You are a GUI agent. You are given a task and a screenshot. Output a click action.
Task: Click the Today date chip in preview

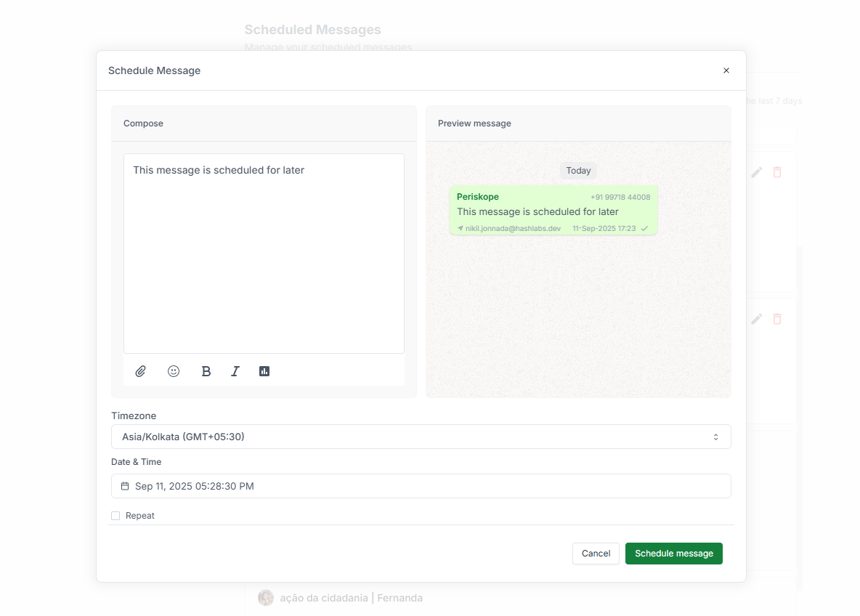578,171
